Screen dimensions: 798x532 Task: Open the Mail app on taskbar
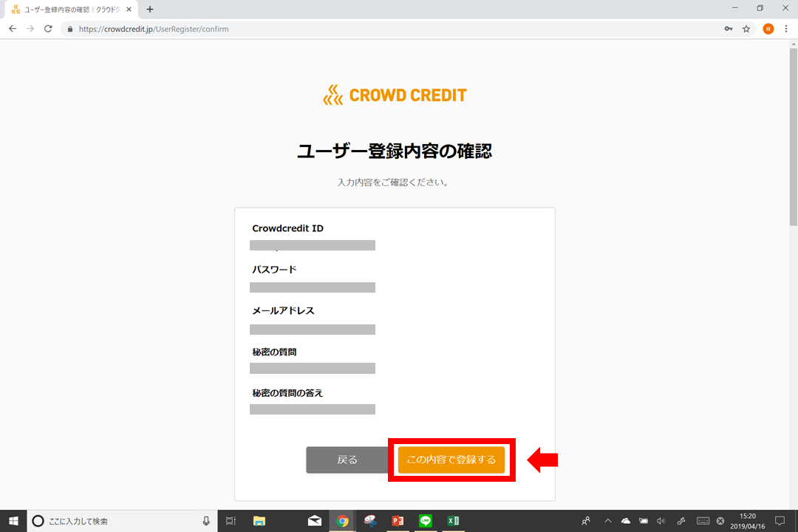point(315,521)
